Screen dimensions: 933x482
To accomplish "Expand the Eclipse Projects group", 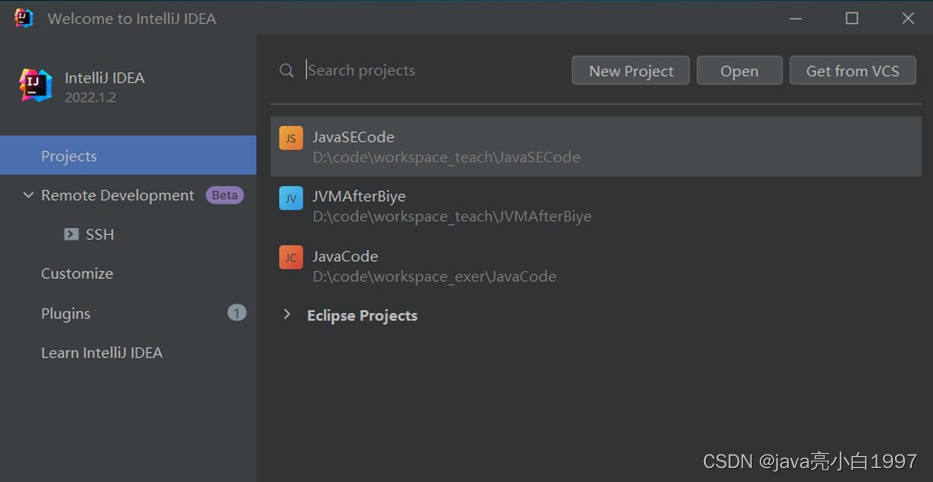I will click(x=287, y=315).
